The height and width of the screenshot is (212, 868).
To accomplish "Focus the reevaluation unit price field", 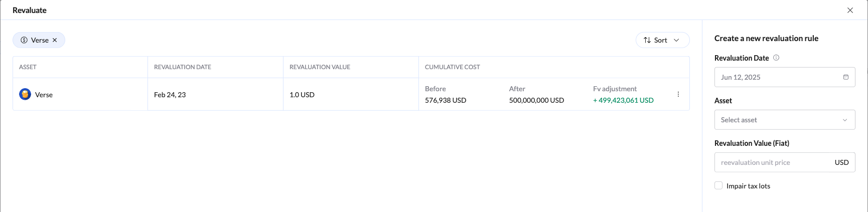I will 773,162.
